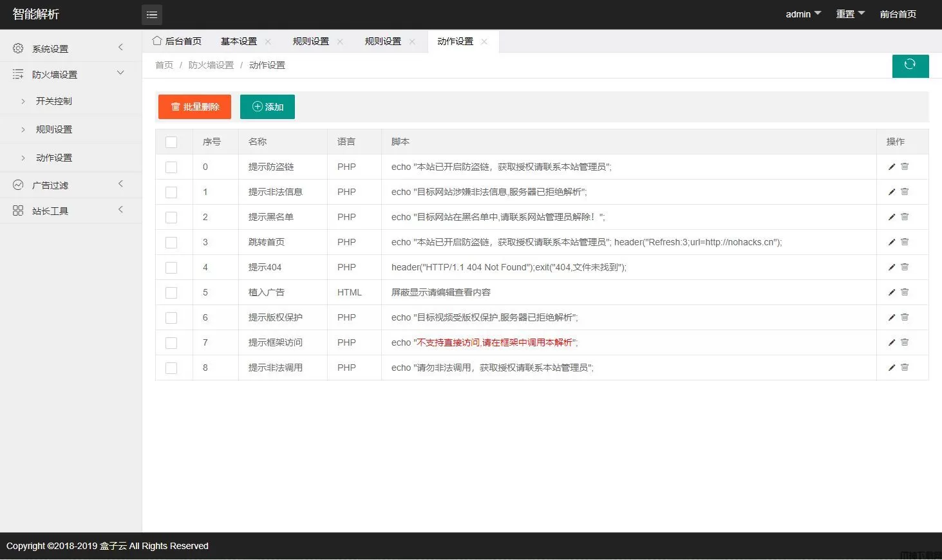Viewport: 942px width, 560px height.
Task: Click the sidebar collapse hamburger icon
Action: (152, 14)
